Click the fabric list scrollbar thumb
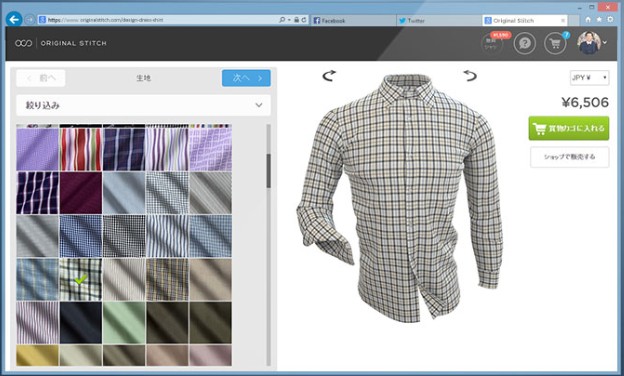Viewport: 624px width, 376px height. tap(269, 171)
